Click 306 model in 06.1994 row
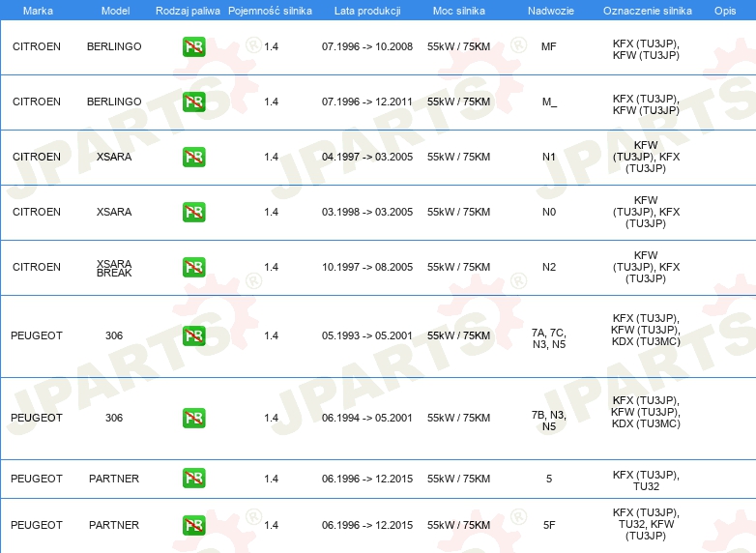 (114, 418)
